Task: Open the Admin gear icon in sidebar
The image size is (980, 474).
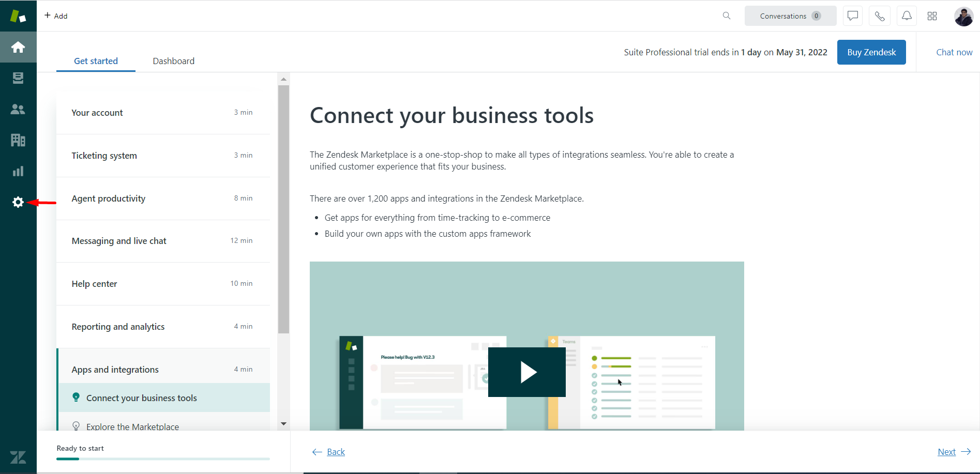Action: tap(18, 202)
